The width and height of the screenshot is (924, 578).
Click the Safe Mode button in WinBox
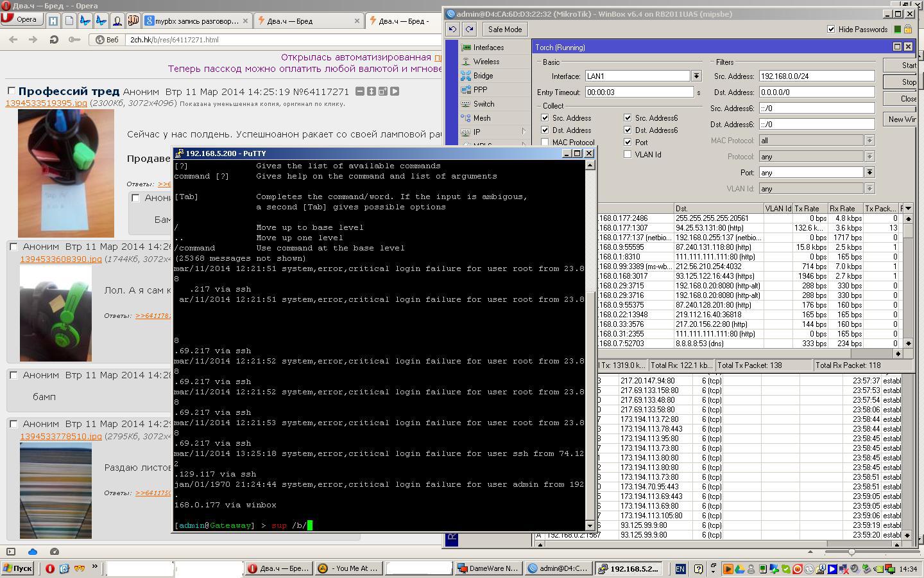pos(504,29)
